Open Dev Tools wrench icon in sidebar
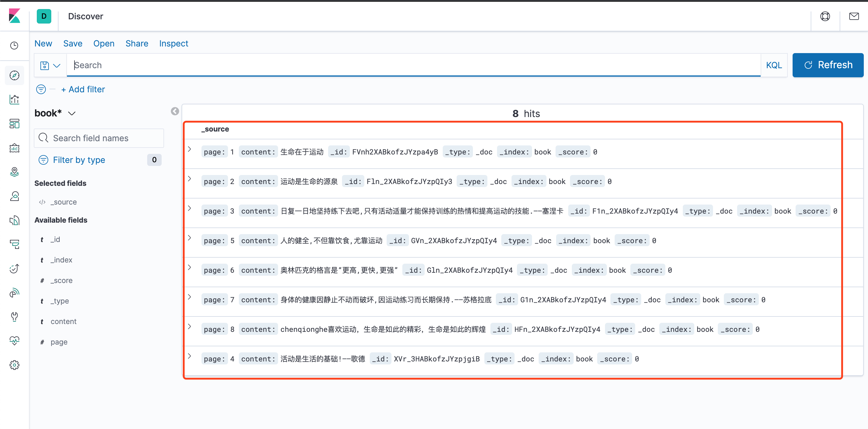868x429 pixels. pyautogui.click(x=14, y=316)
